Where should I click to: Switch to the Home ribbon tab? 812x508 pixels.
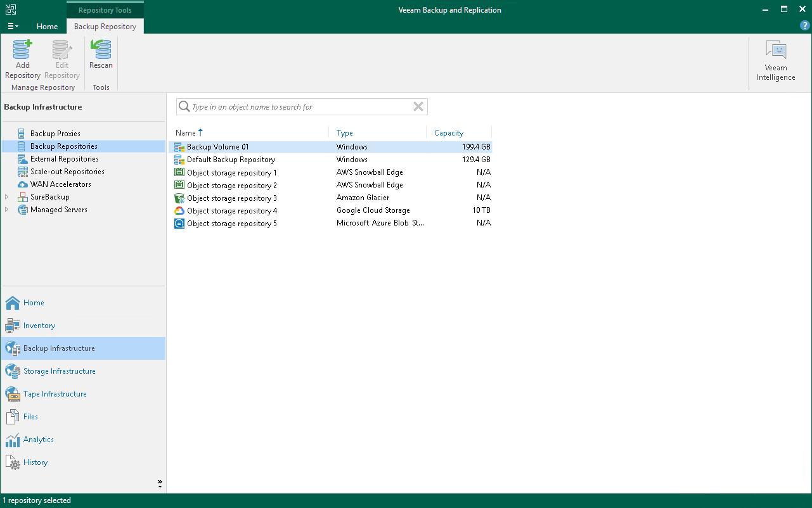point(47,27)
